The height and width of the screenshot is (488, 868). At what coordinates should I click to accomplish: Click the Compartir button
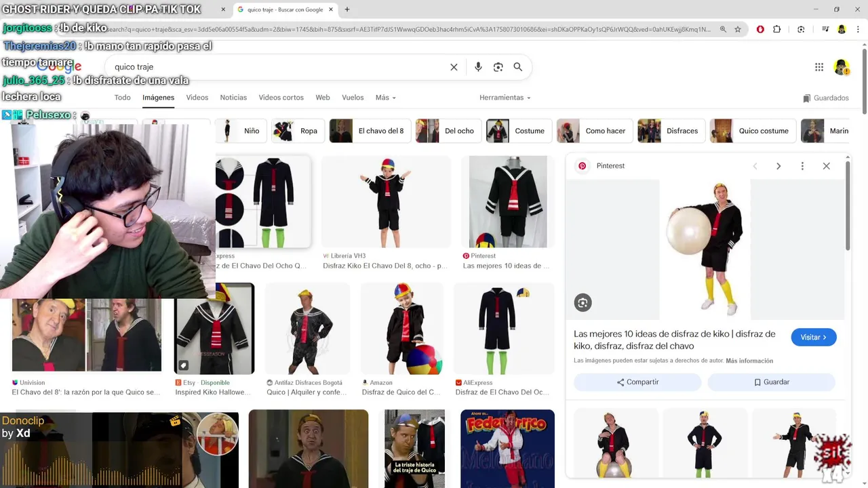637,382
